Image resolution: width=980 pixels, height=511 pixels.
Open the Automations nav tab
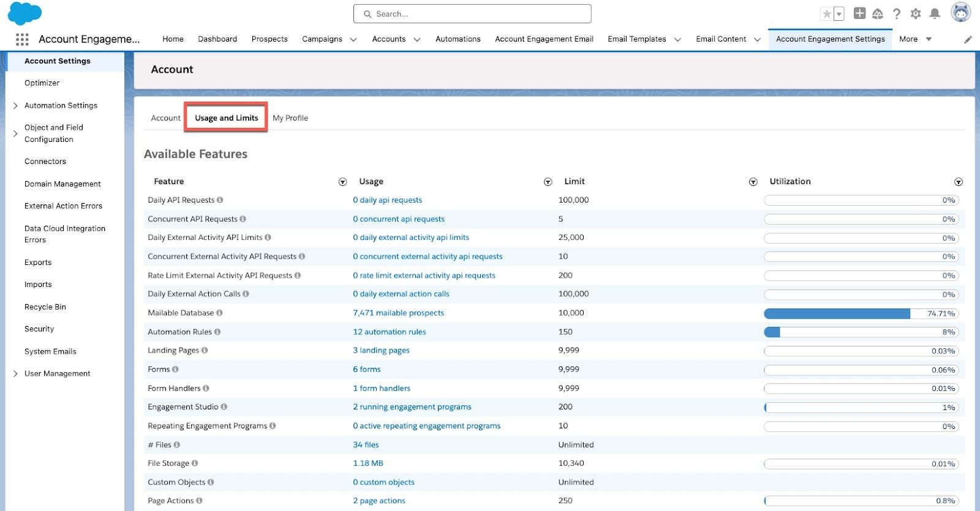click(x=458, y=39)
